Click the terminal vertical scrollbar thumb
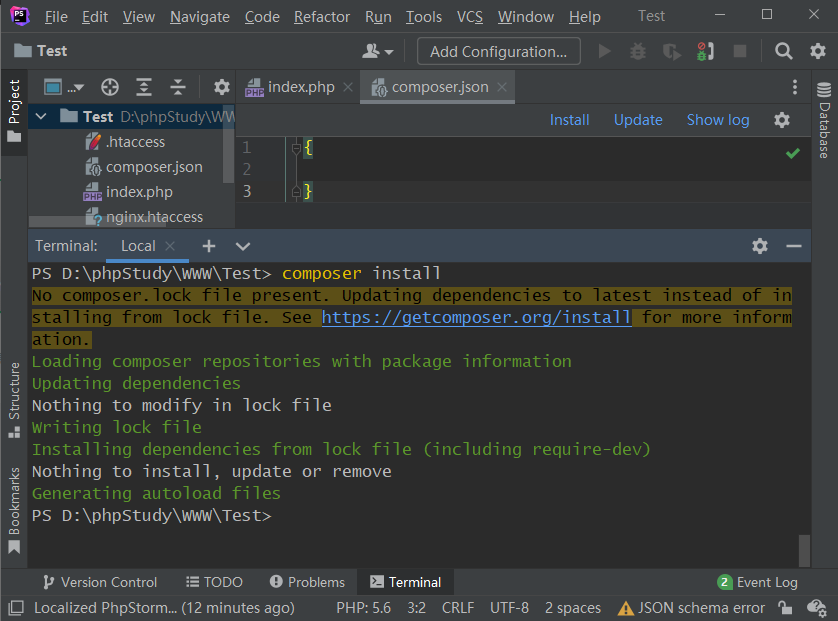The width and height of the screenshot is (838, 621). tap(804, 550)
